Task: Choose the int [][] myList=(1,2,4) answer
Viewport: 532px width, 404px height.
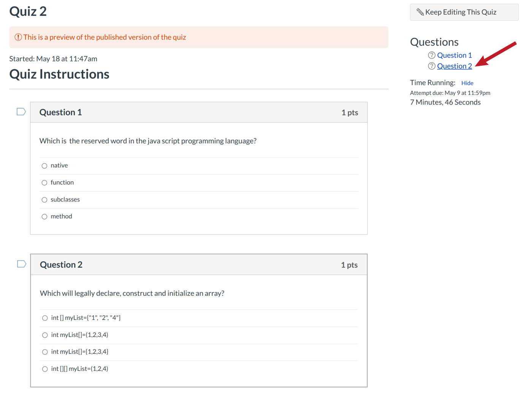Action: (44, 369)
